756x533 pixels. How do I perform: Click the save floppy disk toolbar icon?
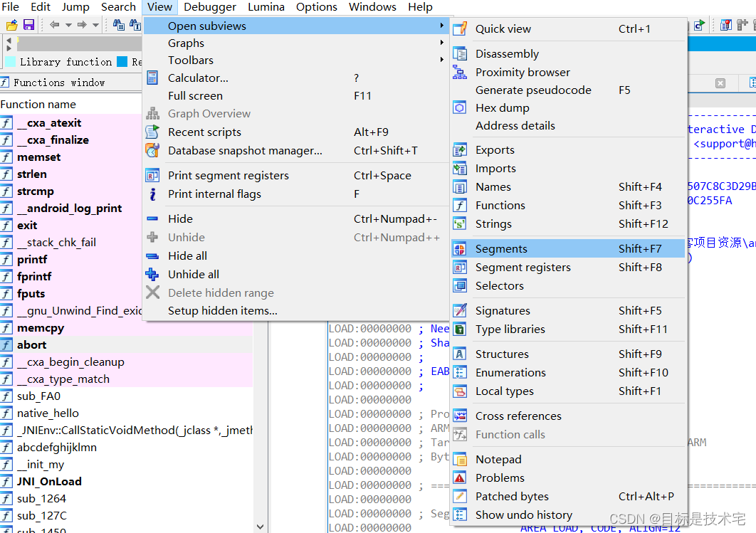[x=29, y=25]
